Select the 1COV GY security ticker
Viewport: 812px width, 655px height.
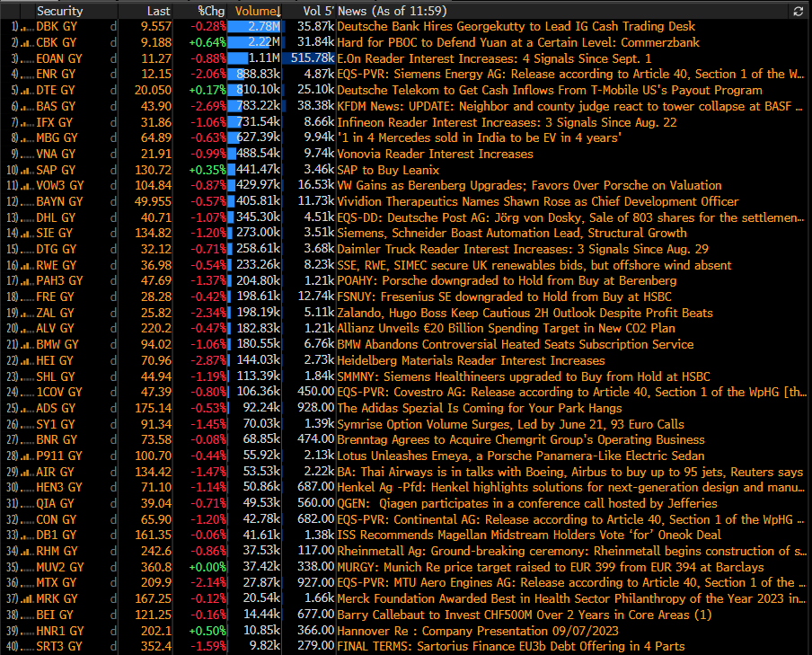pyautogui.click(x=59, y=393)
